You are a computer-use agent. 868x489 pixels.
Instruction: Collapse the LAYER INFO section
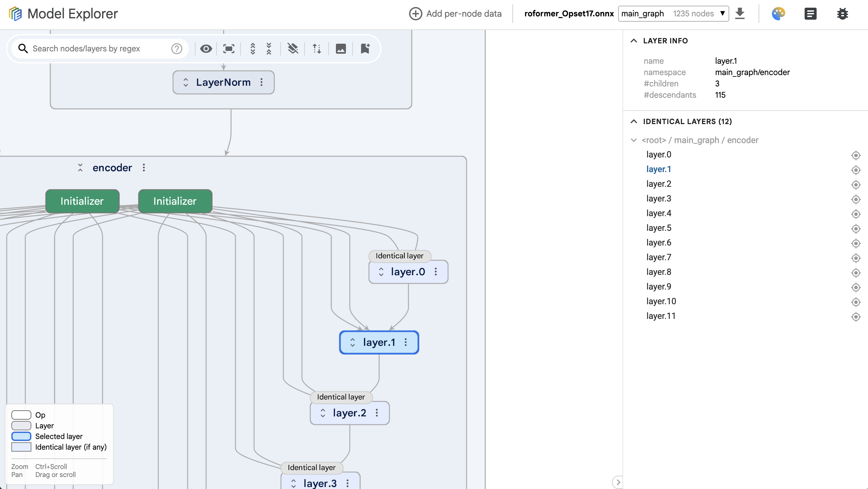tap(633, 41)
